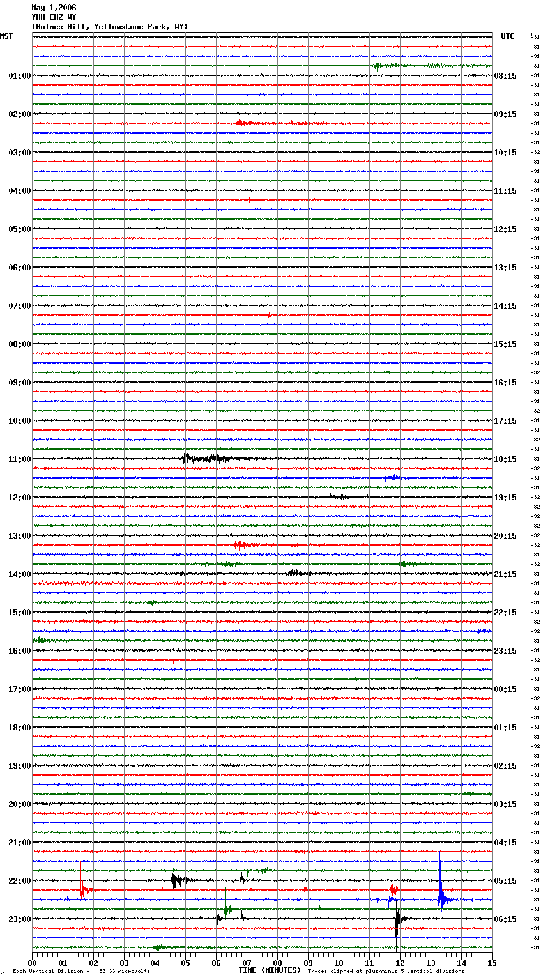This screenshot has height=980, width=543.
Task: Click the UTC timezone header
Action: (508, 36)
